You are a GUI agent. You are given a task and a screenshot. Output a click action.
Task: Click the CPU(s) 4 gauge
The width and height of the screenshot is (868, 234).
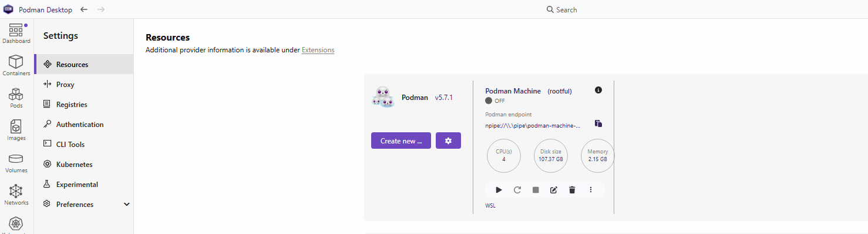point(504,155)
